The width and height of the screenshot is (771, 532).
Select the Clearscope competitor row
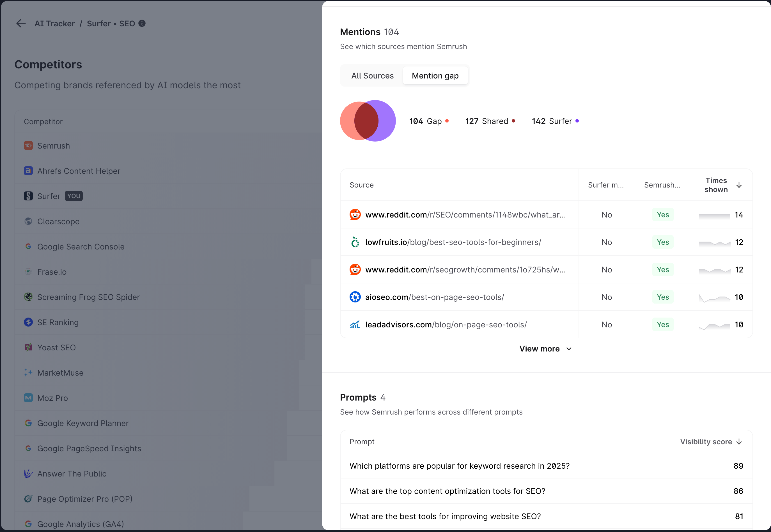point(58,221)
